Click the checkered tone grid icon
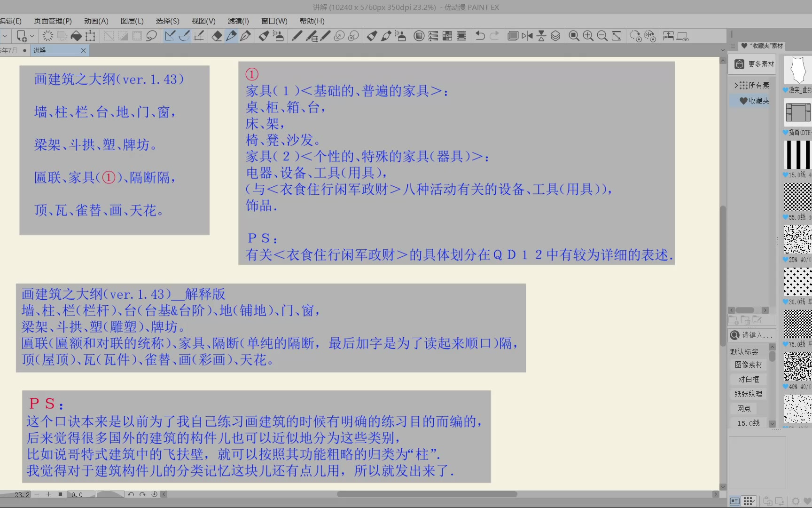Screen dimensions: 812x508 click(447, 36)
